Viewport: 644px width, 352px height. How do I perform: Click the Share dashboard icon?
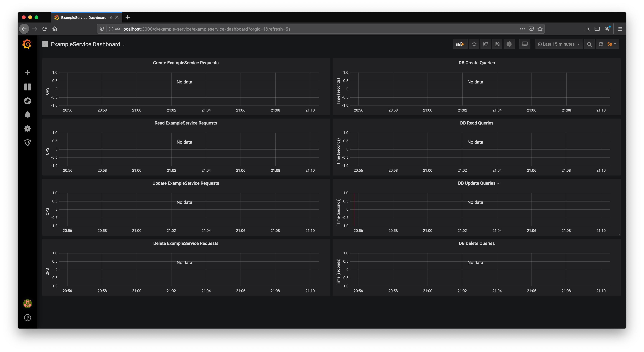coord(486,44)
